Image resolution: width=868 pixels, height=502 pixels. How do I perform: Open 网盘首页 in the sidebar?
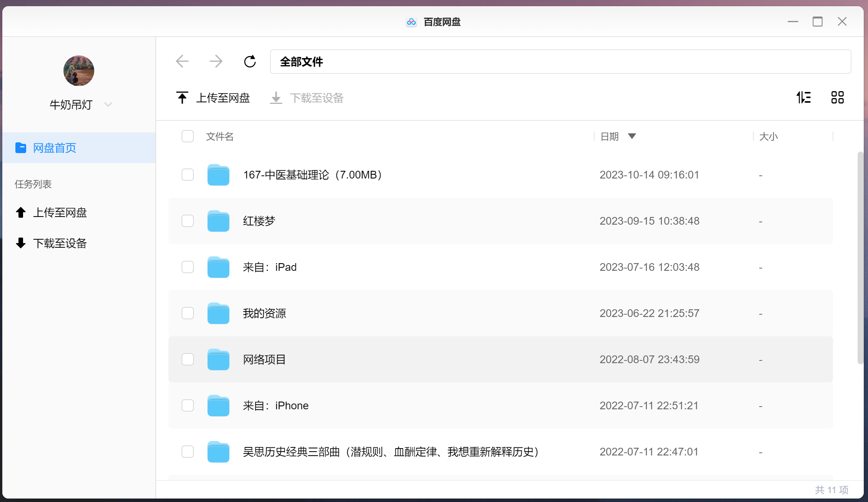pos(79,148)
